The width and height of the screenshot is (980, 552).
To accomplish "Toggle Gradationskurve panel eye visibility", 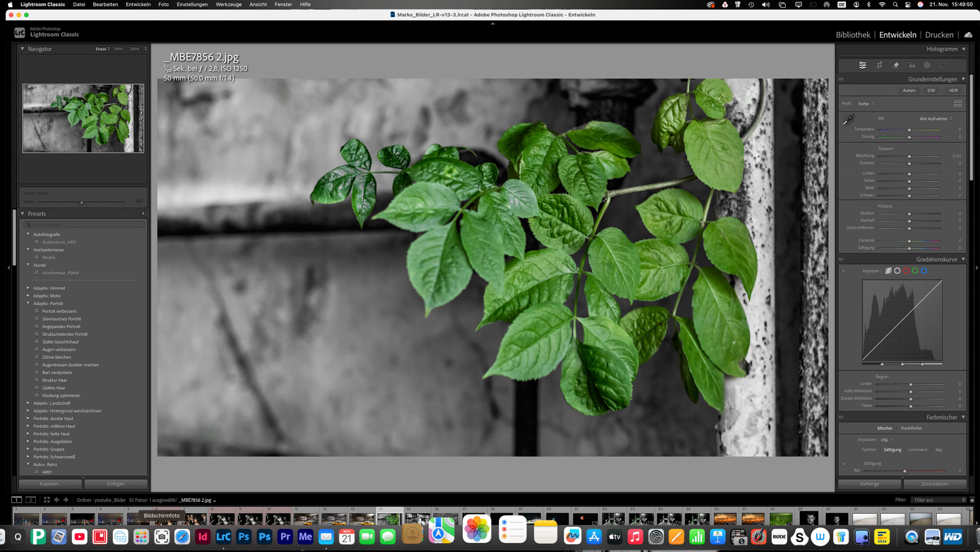I will [841, 259].
